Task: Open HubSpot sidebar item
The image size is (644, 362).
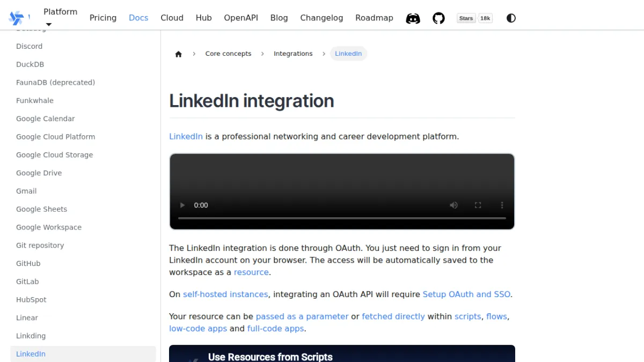Action: [83, 300]
